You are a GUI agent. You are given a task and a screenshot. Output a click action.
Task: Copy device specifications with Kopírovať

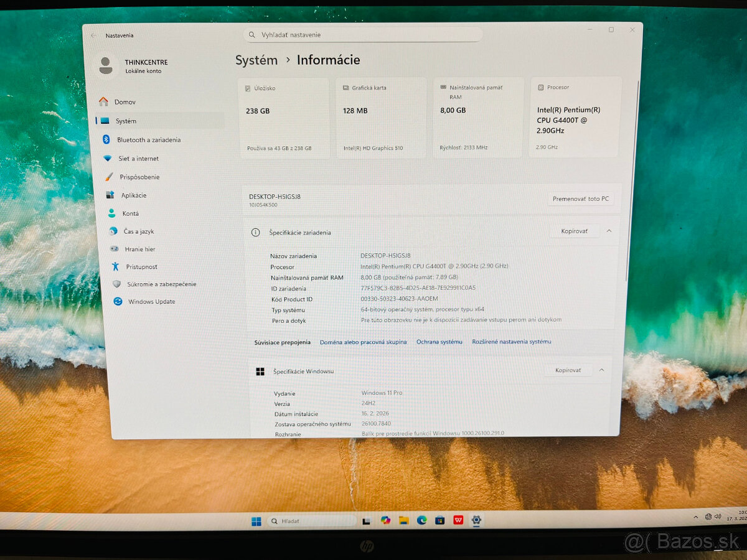click(574, 231)
